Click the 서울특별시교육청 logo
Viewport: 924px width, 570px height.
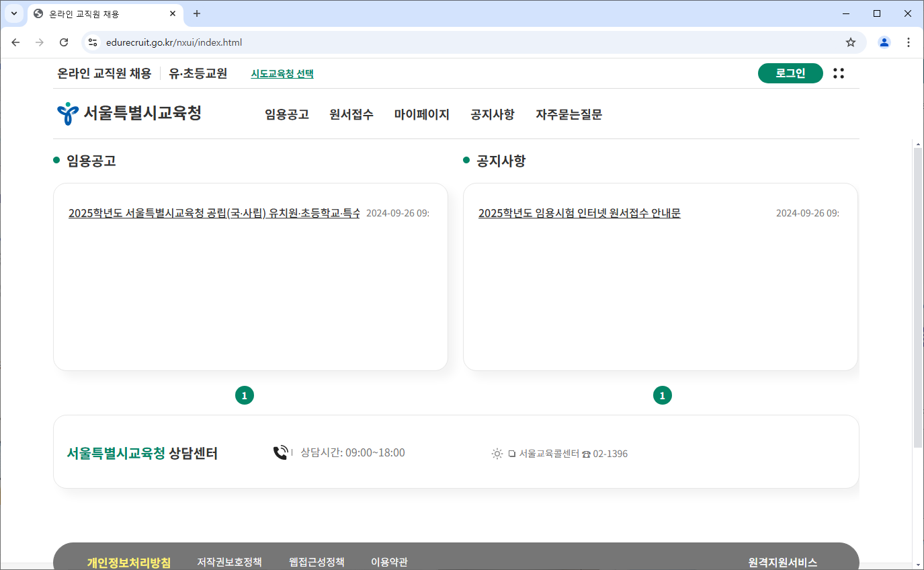tap(129, 113)
